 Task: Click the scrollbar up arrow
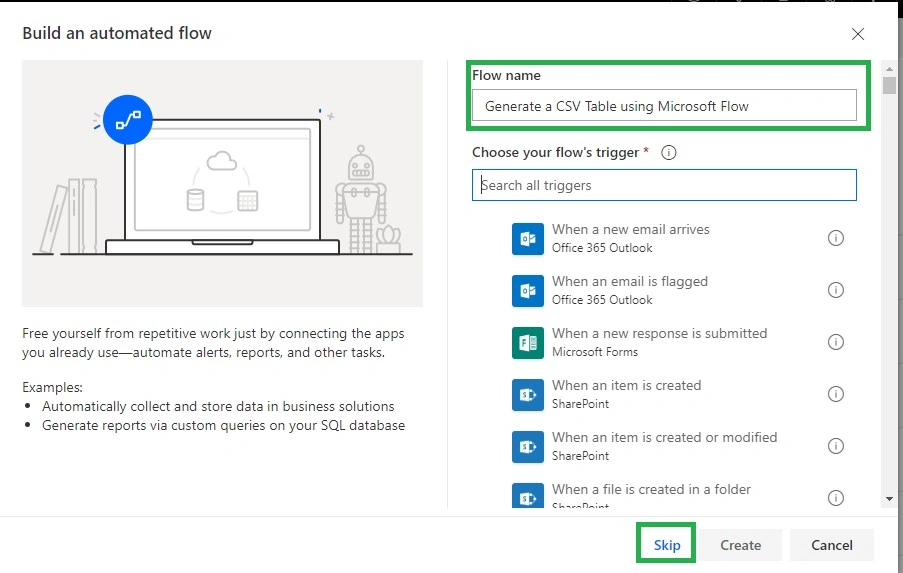tap(889, 69)
